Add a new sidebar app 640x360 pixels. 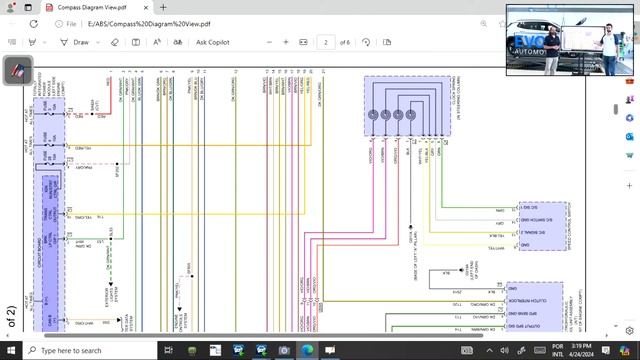pos(629,186)
